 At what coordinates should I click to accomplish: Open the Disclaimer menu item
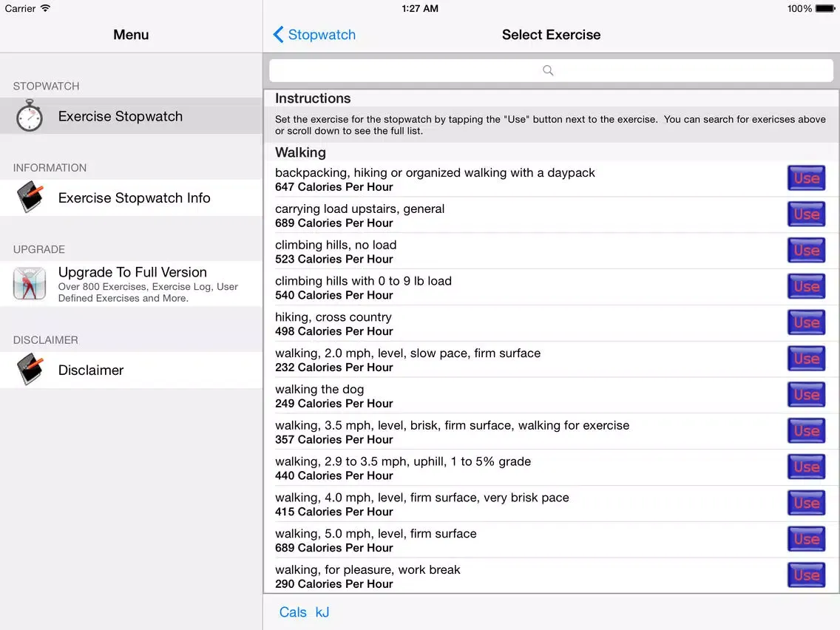point(132,370)
